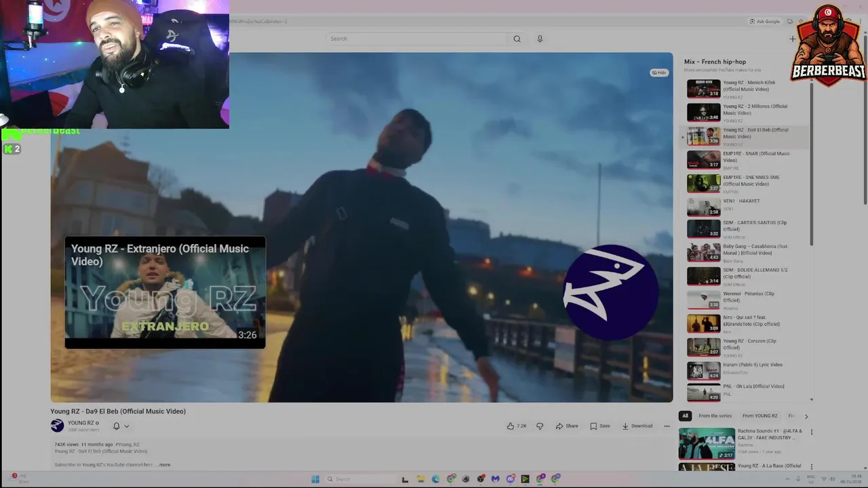The width and height of the screenshot is (868, 488).
Task: Select the From YOUNG RZ filter chip
Action: tap(759, 416)
